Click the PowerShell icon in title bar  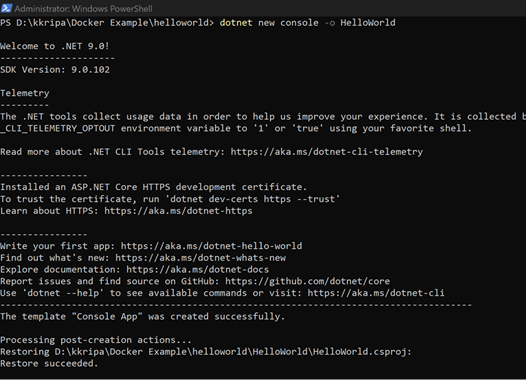(x=6, y=8)
